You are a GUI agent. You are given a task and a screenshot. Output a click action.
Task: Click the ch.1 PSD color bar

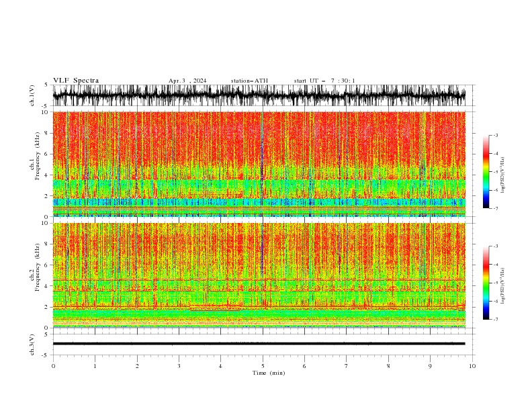point(486,171)
